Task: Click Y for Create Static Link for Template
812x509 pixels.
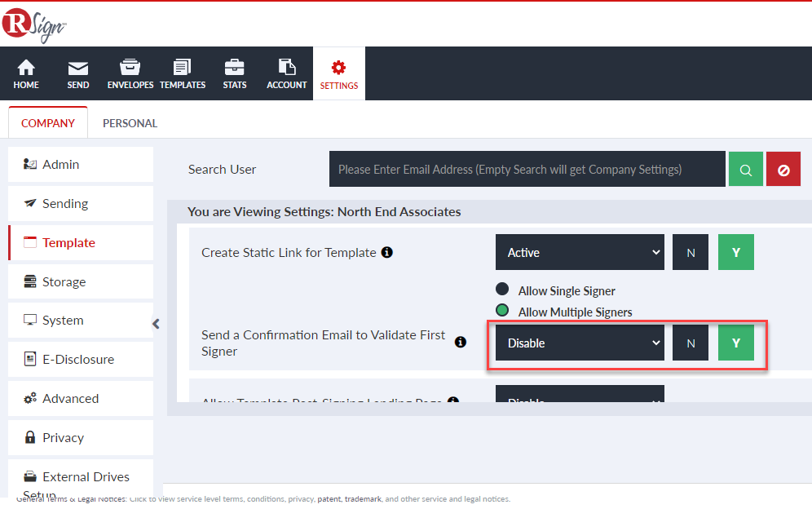Action: 736,252
